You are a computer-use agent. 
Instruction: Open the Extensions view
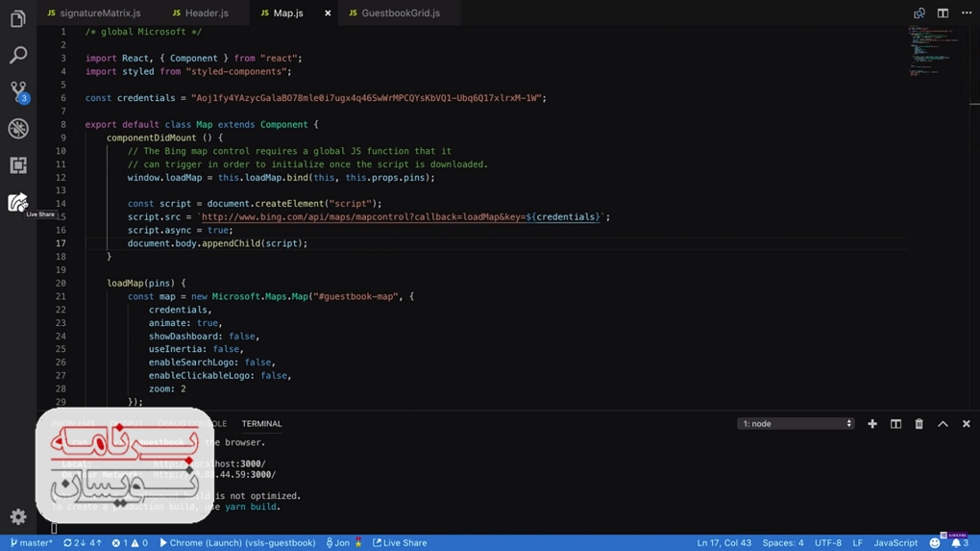pos(17,165)
